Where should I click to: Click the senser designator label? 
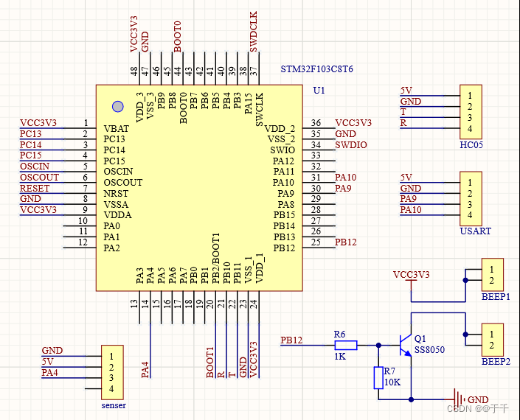(x=114, y=405)
